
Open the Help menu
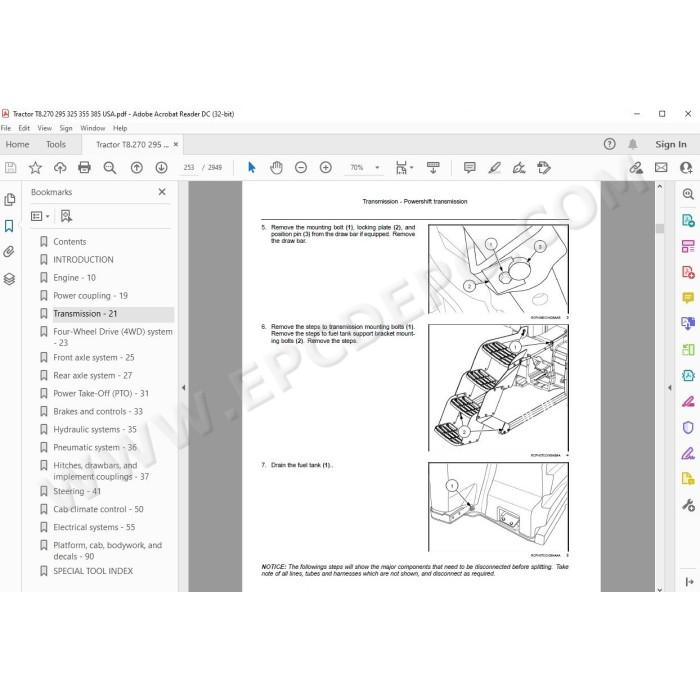pos(120,128)
